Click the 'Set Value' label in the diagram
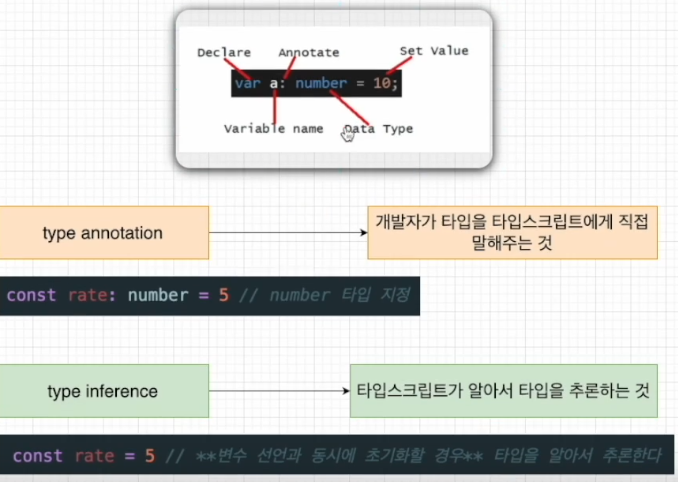Screen dimensions: 678x482 coord(434,51)
